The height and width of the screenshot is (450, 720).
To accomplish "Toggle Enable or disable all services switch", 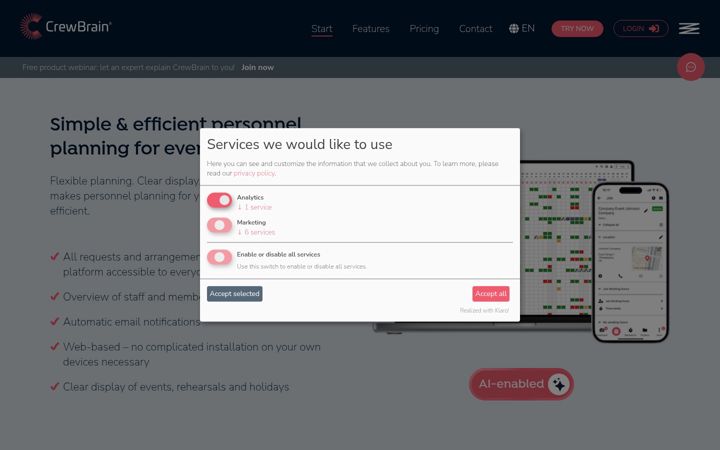I will click(219, 257).
